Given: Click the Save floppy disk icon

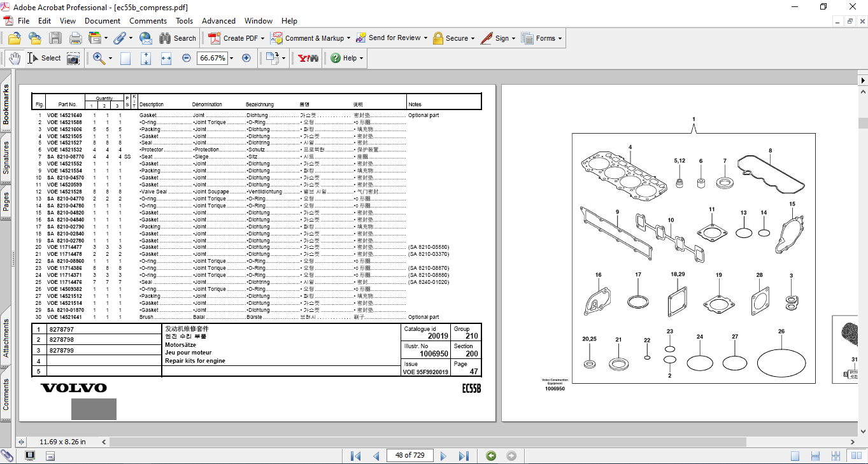Looking at the screenshot, I should point(55,38).
